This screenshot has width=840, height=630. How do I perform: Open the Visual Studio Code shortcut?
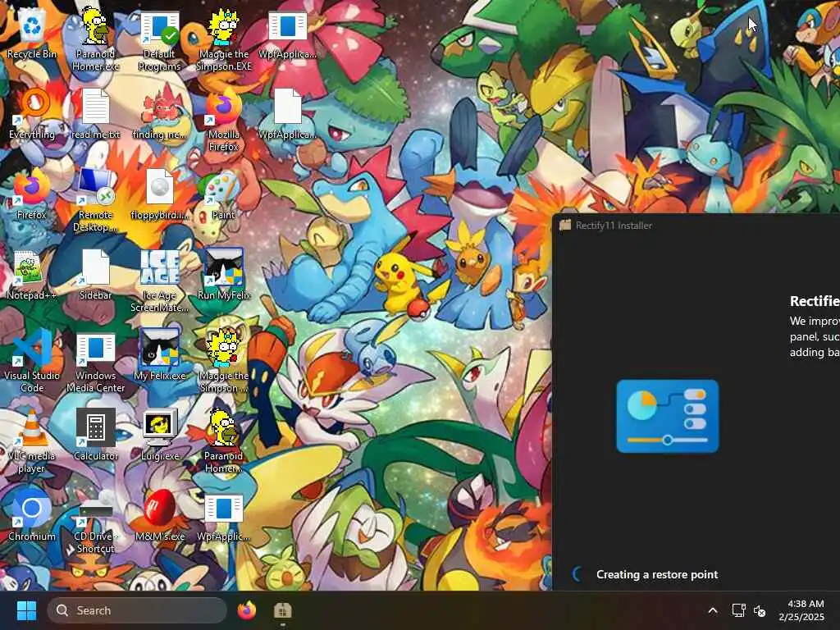click(32, 361)
